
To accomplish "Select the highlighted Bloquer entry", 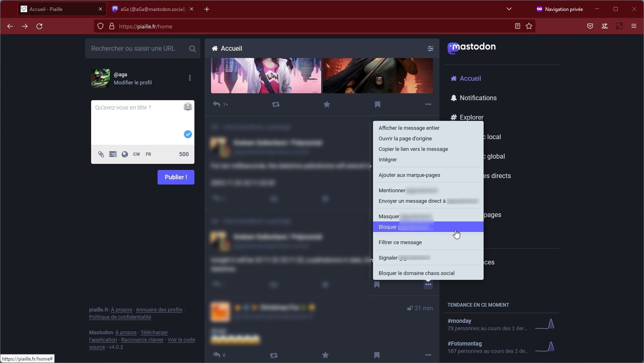I will pyautogui.click(x=428, y=227).
